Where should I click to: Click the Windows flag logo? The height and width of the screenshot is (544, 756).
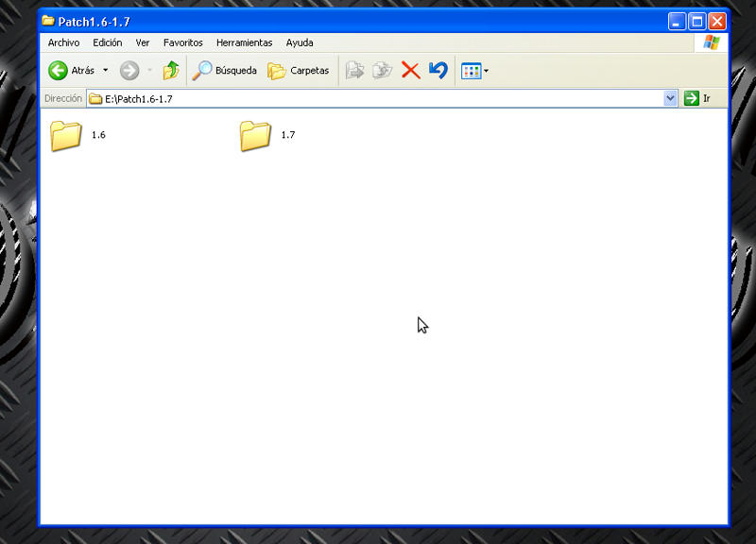(712, 42)
